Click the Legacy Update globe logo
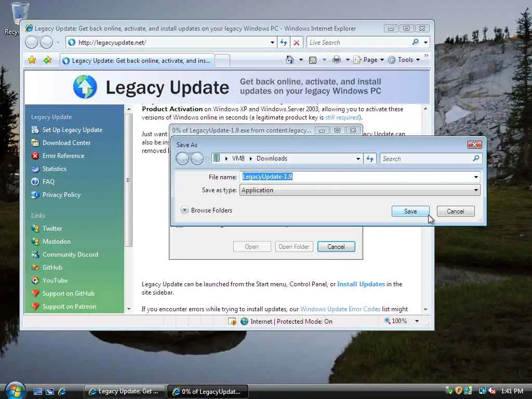The width and height of the screenshot is (532, 399). (x=85, y=87)
